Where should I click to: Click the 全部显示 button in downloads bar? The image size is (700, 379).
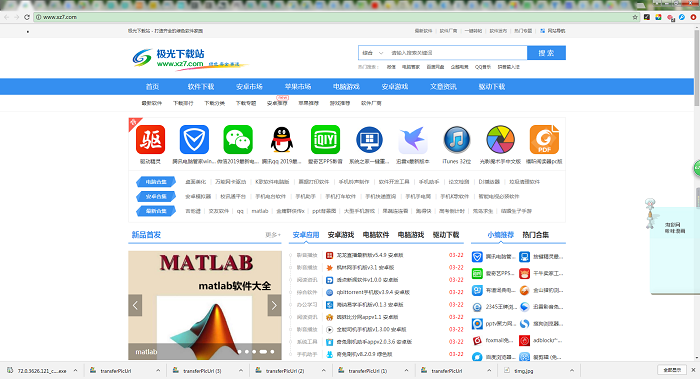pos(672,370)
